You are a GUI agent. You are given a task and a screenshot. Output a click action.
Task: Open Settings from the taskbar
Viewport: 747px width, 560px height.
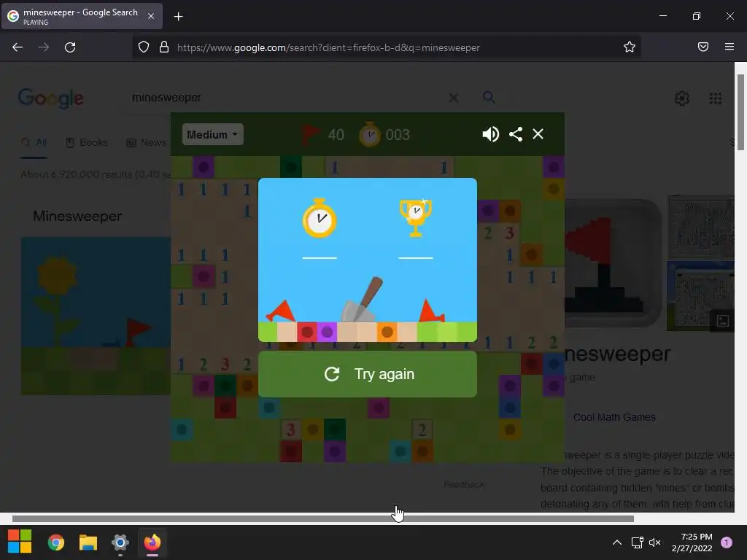[120, 542]
